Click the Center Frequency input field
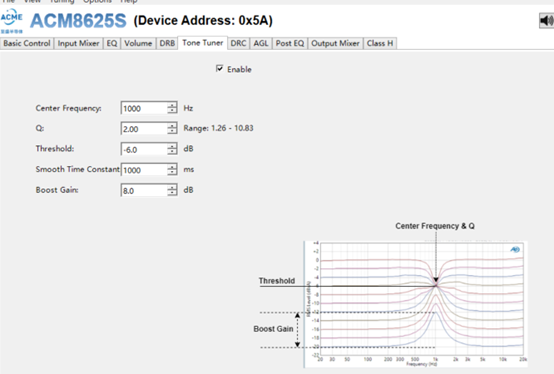This screenshot has height=374, width=554. tap(144, 108)
